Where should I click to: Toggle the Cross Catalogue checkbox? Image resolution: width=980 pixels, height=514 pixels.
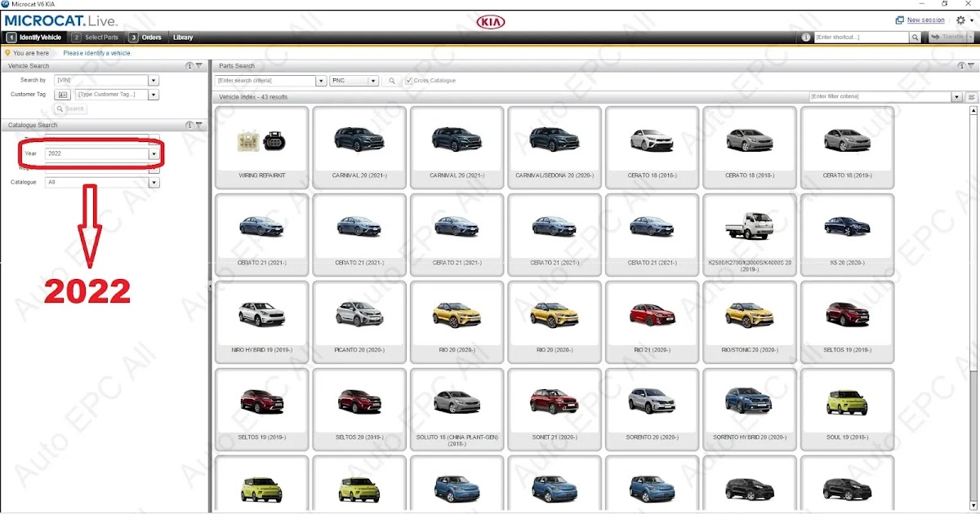pos(409,81)
